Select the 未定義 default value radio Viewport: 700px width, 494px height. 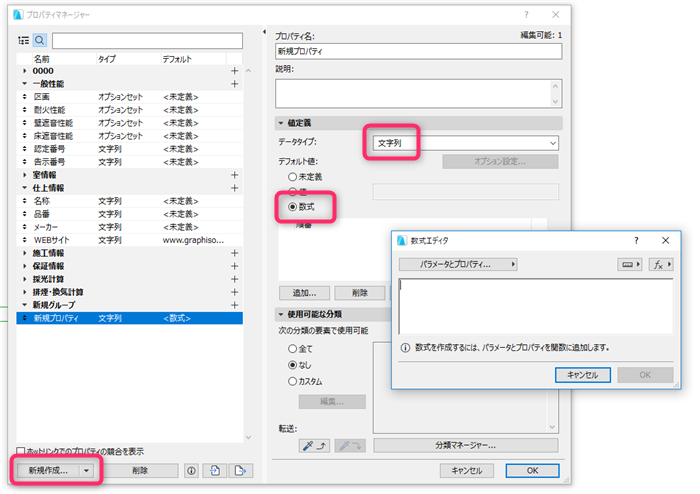[292, 177]
